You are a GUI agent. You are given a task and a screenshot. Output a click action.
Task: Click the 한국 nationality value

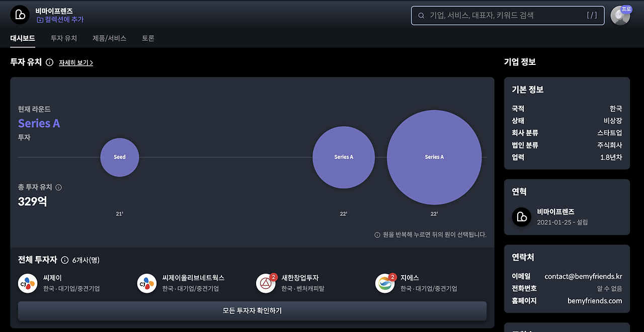616,109
